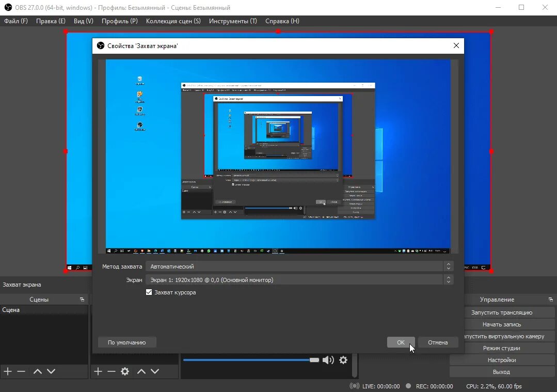Mute audio with the mixer speaker icon
This screenshot has width=557, height=392.
[x=328, y=360]
